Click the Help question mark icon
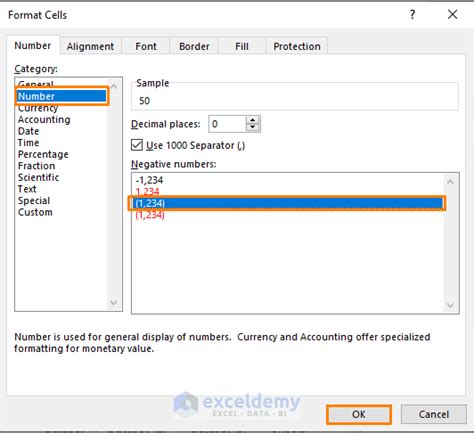Viewport: 474px width, 433px height. point(412,15)
